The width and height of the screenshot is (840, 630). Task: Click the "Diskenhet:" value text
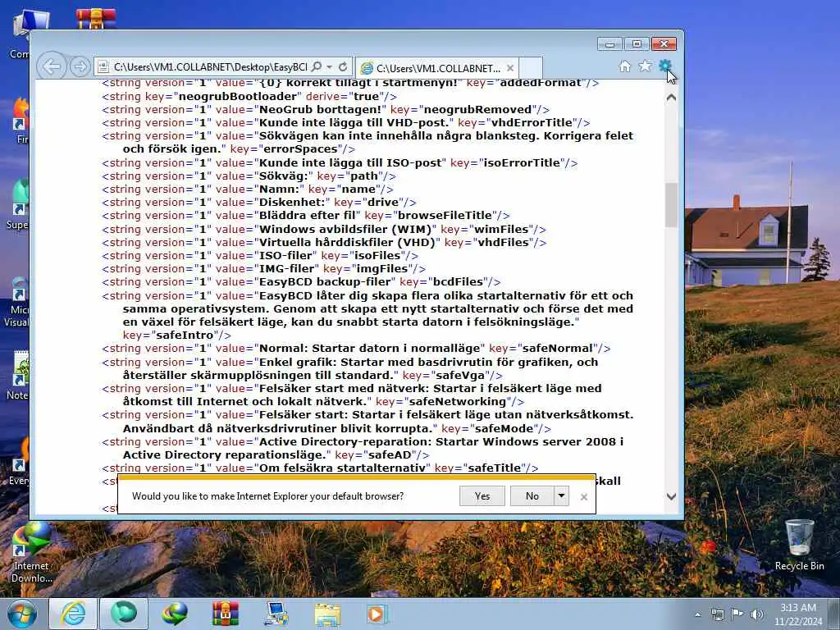293,202
